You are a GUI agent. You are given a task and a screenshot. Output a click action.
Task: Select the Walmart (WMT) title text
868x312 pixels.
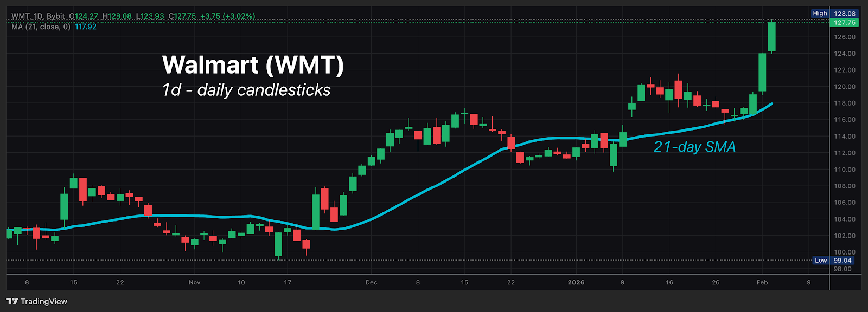point(253,64)
